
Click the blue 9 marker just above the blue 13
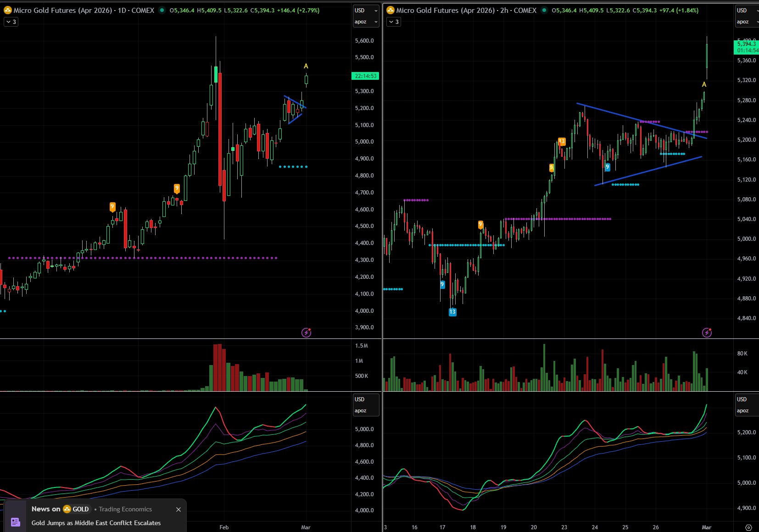(442, 285)
